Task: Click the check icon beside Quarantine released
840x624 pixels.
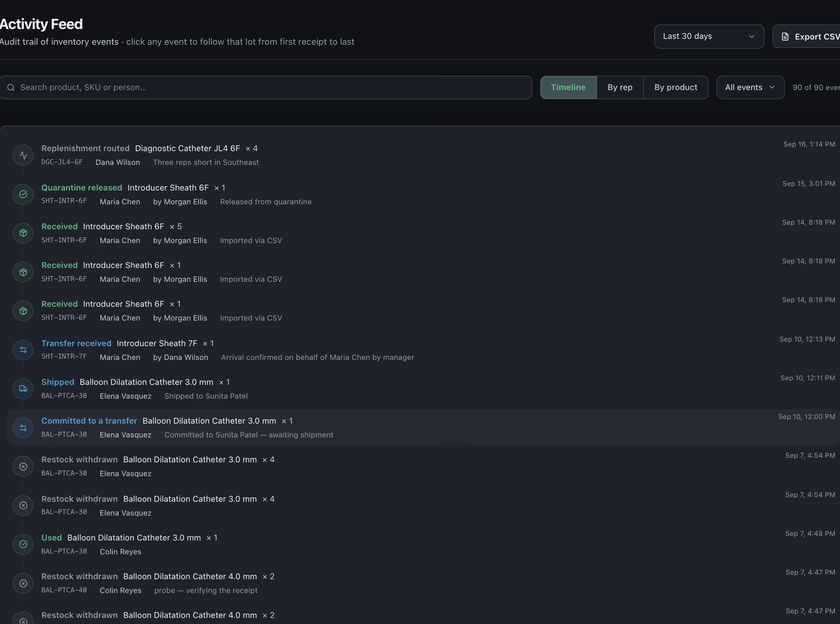Action: pyautogui.click(x=23, y=194)
